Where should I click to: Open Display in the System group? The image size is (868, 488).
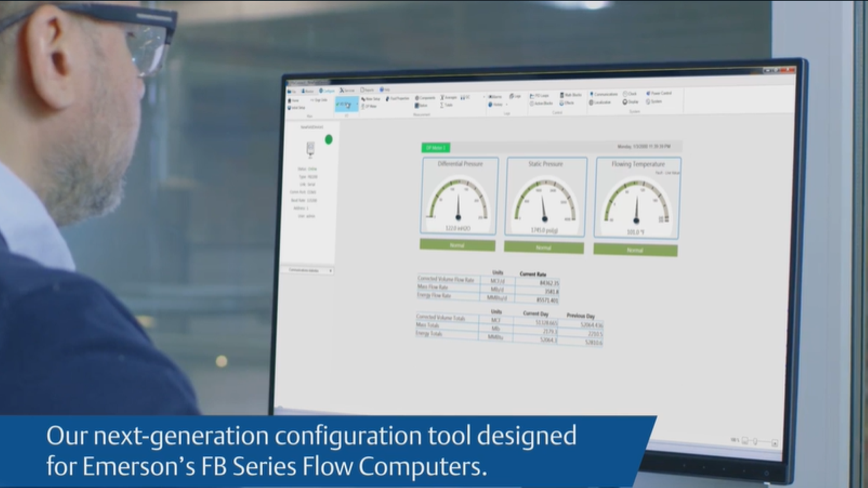pos(631,102)
